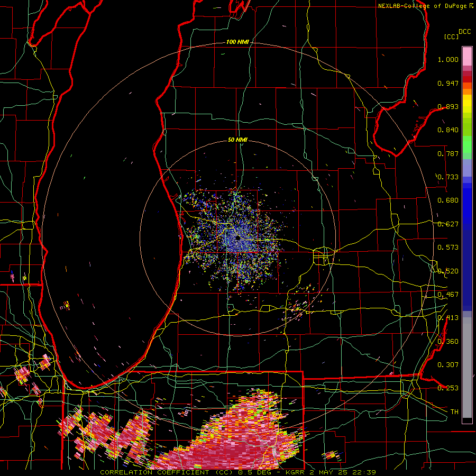Viewport: 476px width, 476px height.
Task: Click the 0.840 scale value
Action: click(448, 130)
